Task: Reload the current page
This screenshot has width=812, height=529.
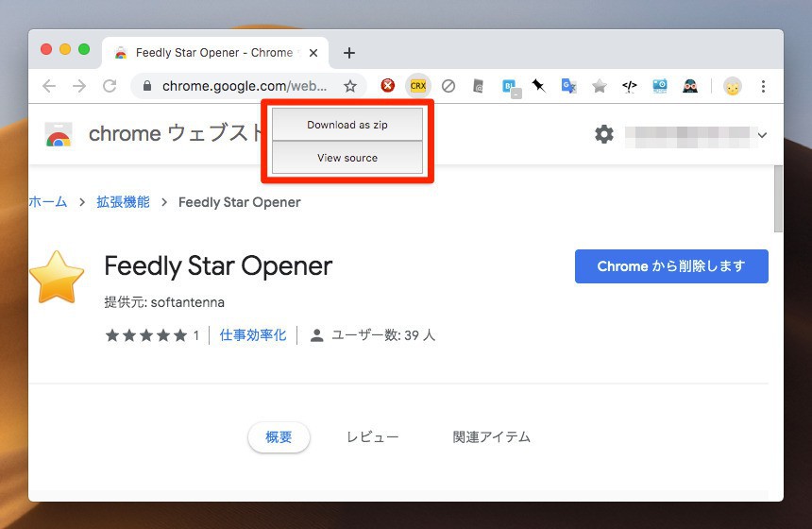Action: tap(110, 86)
